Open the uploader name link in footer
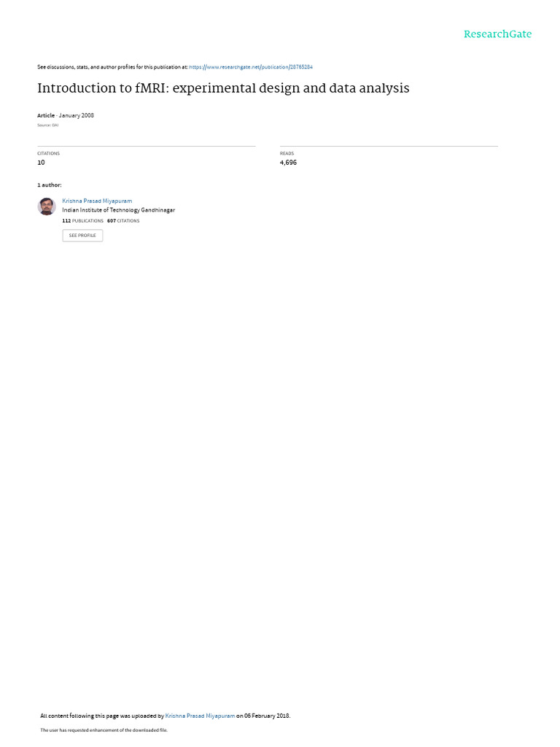Screen dimensions: 560x747 click(200, 716)
